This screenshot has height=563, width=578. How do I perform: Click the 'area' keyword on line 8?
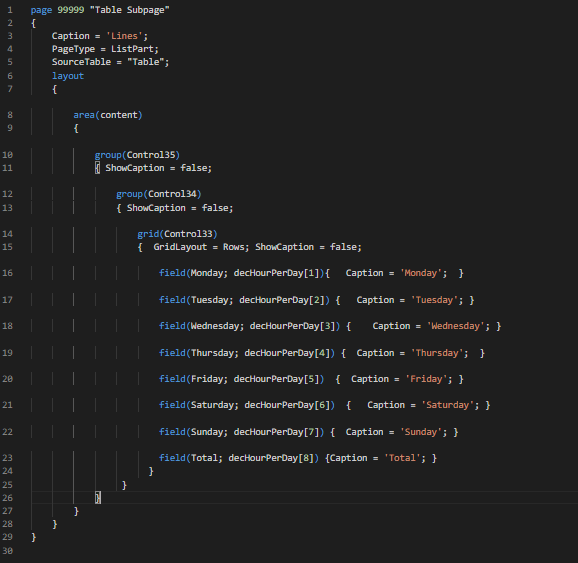point(84,115)
